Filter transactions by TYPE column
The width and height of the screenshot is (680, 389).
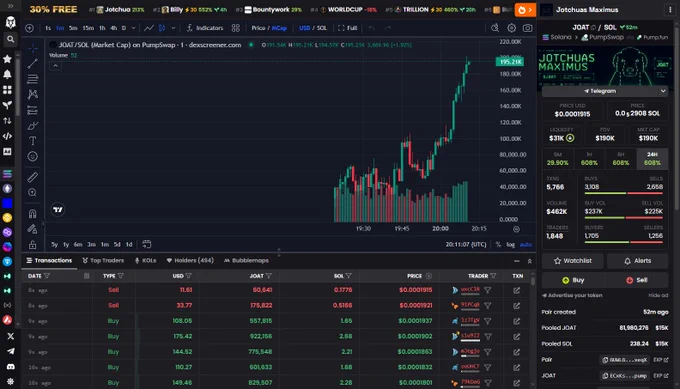(121, 276)
